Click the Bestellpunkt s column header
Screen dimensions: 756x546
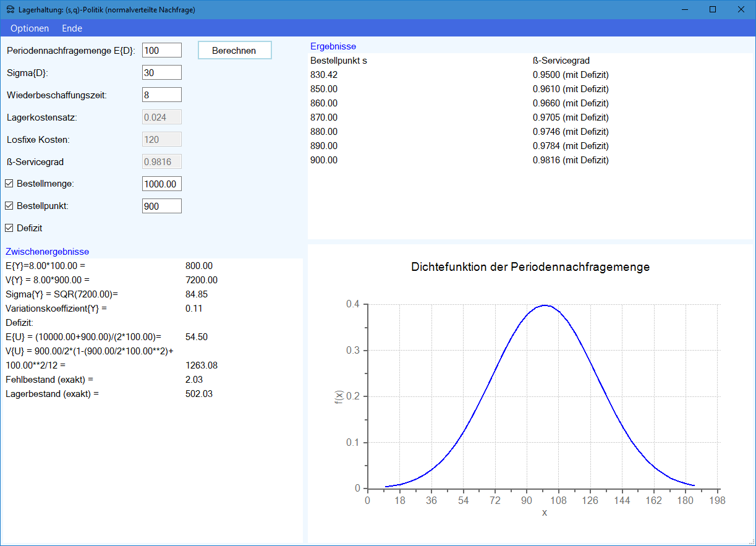pyautogui.click(x=339, y=61)
